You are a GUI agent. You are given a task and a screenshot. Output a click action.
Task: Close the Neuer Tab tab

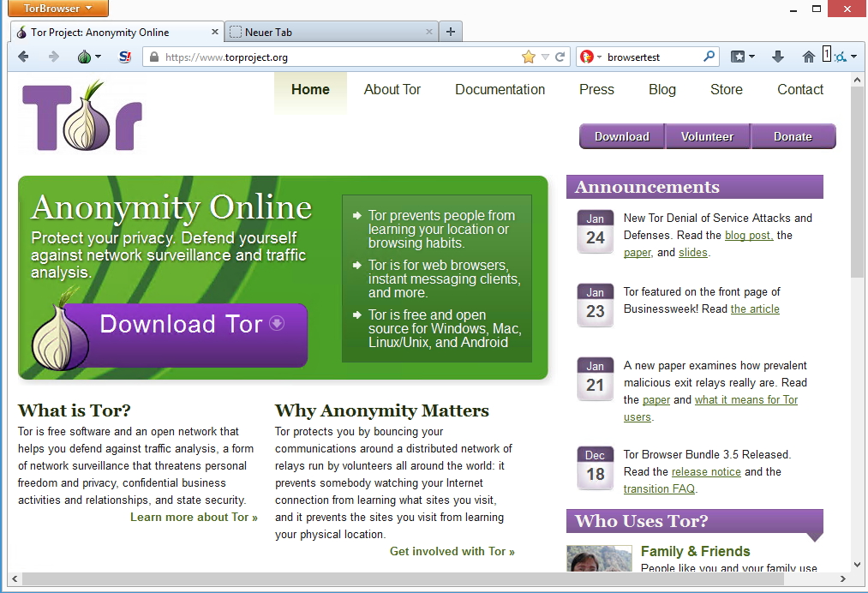(x=429, y=32)
